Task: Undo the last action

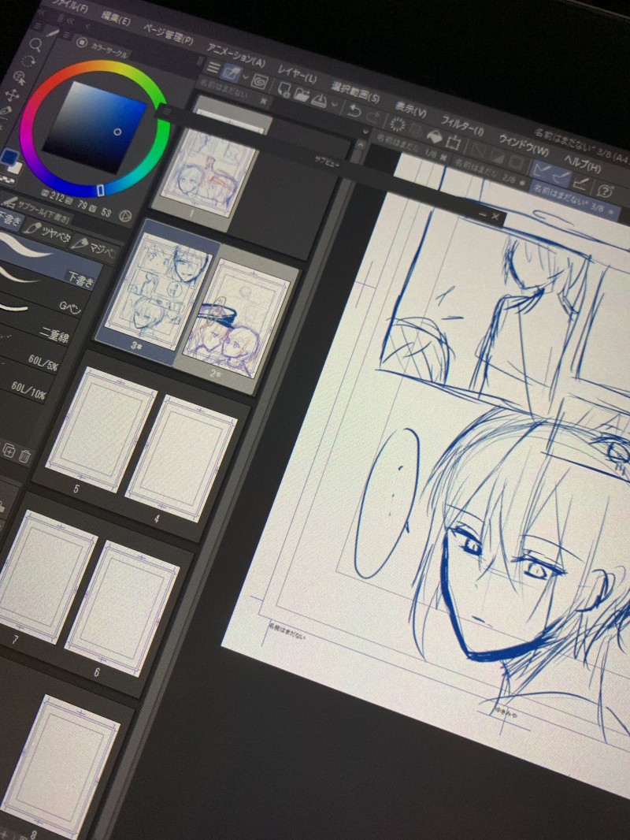Action: click(x=354, y=111)
